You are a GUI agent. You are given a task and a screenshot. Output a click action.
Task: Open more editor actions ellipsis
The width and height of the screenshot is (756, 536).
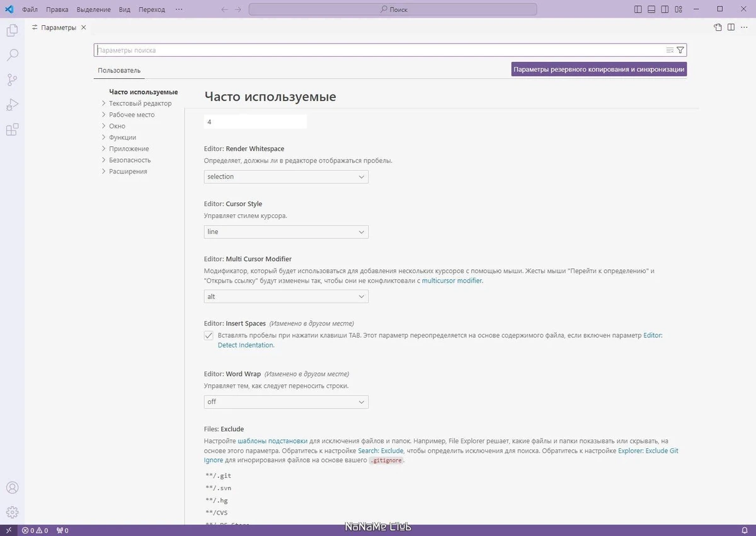744,28
